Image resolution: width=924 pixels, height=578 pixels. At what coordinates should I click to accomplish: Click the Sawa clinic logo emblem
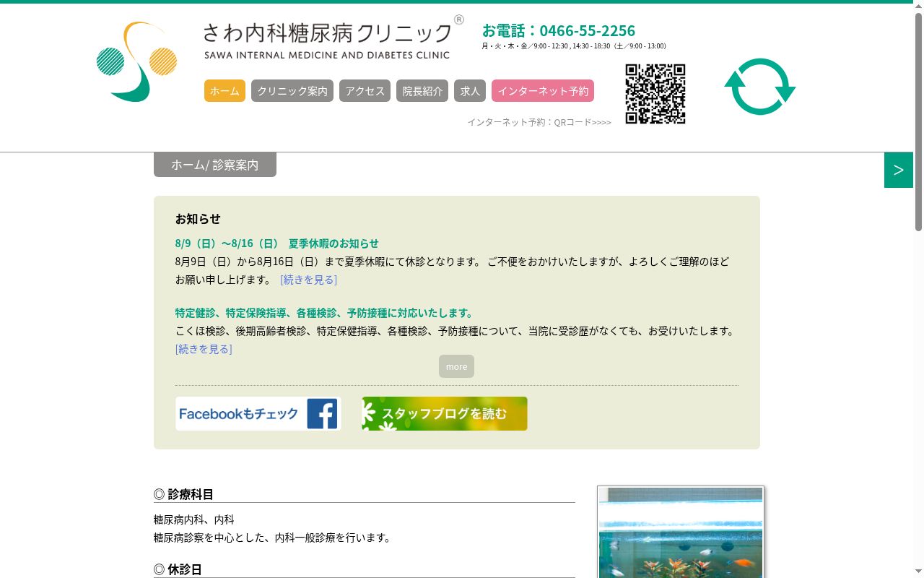click(136, 61)
